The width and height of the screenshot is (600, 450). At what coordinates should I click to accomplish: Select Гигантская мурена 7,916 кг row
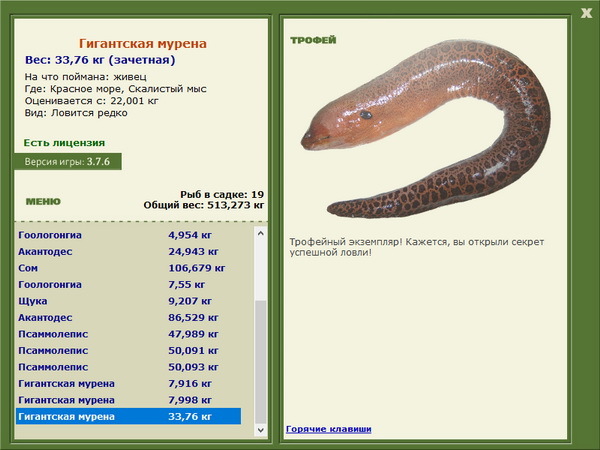(x=129, y=383)
